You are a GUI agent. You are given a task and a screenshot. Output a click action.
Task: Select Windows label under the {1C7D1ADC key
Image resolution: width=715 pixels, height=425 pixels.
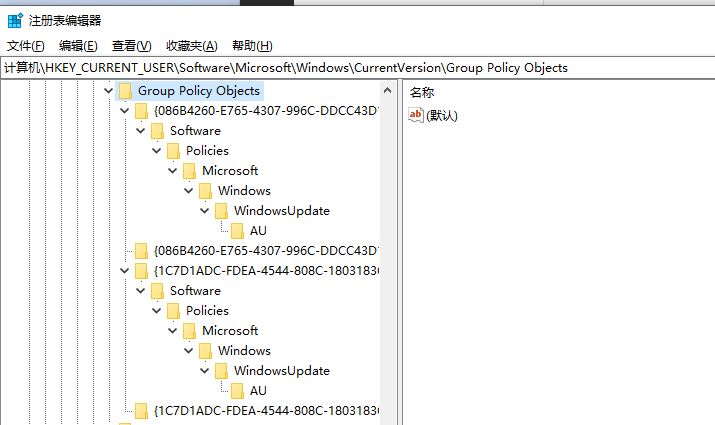pos(244,351)
